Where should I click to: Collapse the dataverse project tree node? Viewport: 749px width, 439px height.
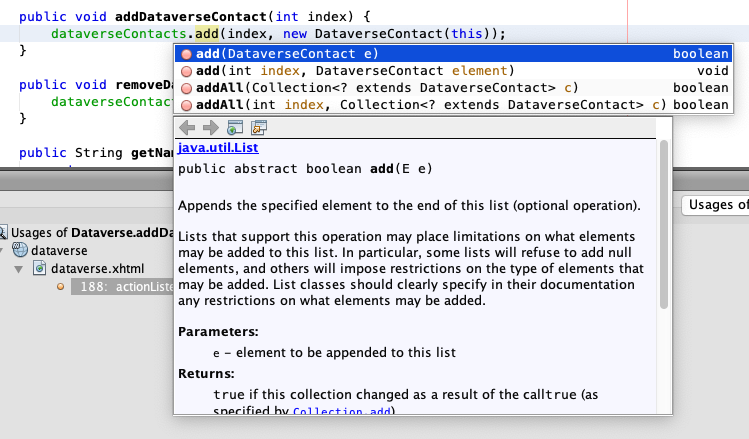pos(1,250)
